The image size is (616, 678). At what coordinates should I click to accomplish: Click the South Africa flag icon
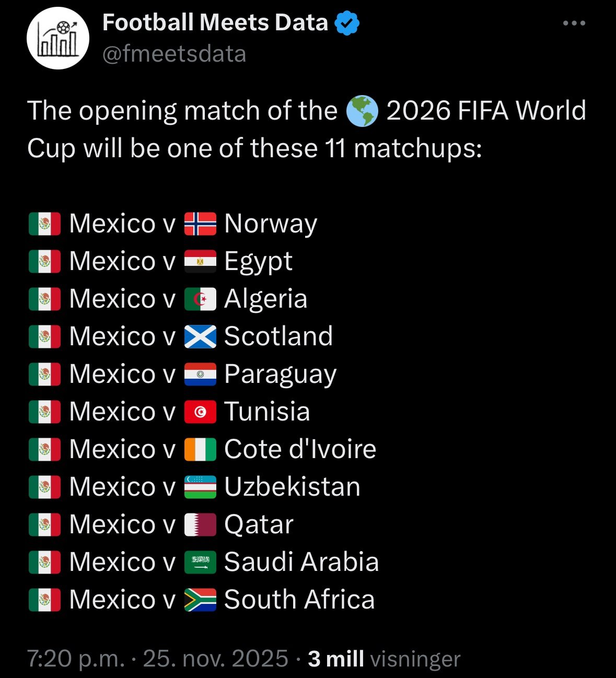coord(200,600)
